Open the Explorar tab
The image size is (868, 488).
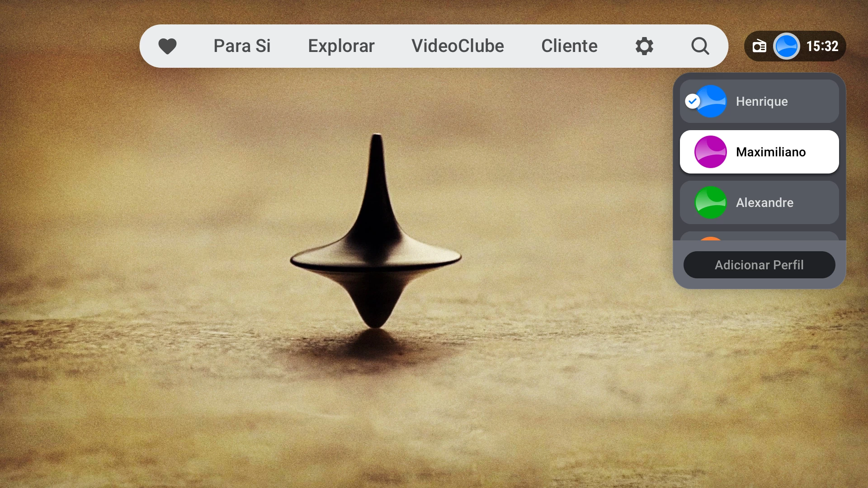pos(341,46)
